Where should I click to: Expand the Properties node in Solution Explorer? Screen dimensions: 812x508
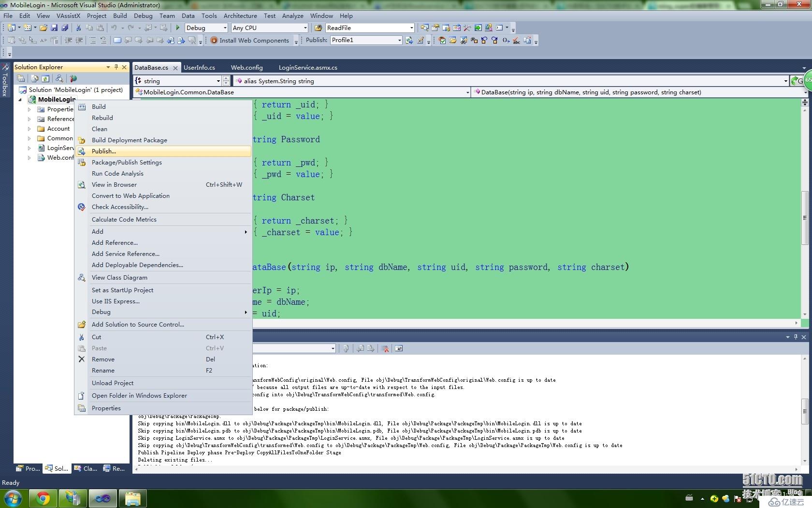click(29, 109)
